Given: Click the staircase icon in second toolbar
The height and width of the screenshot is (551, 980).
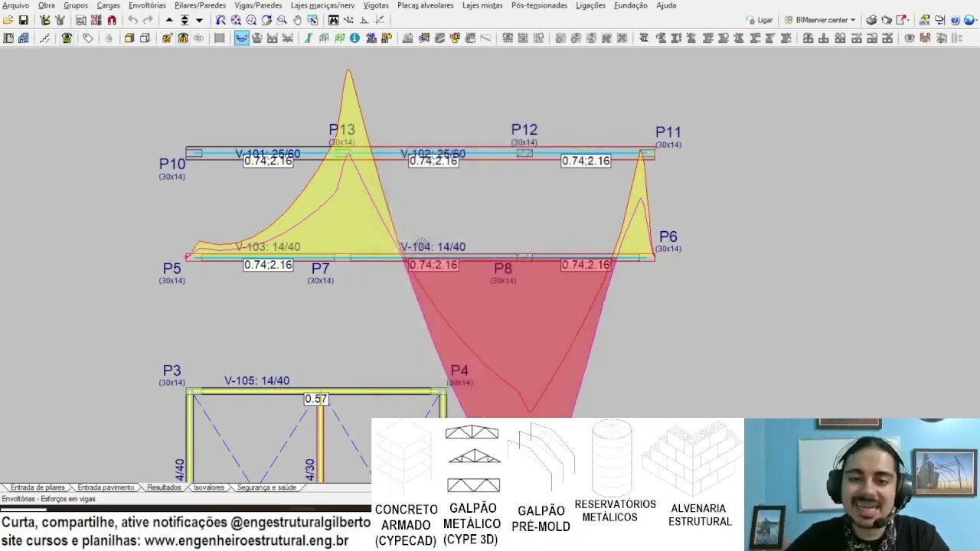Looking at the screenshot, I should [45, 37].
